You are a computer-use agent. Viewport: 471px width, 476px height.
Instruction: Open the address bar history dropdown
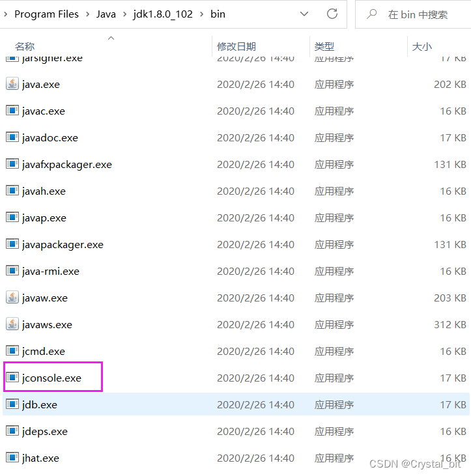click(304, 14)
